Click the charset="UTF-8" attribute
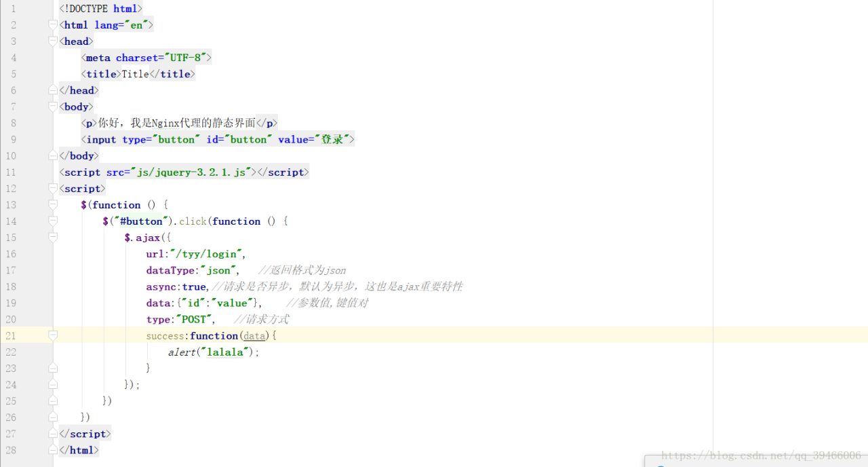868x467 pixels. click(161, 58)
